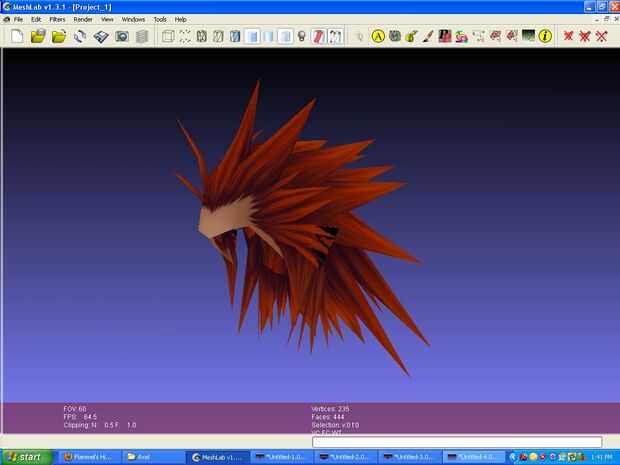Click the multicolor pink-green edit icon

[x=461, y=37]
